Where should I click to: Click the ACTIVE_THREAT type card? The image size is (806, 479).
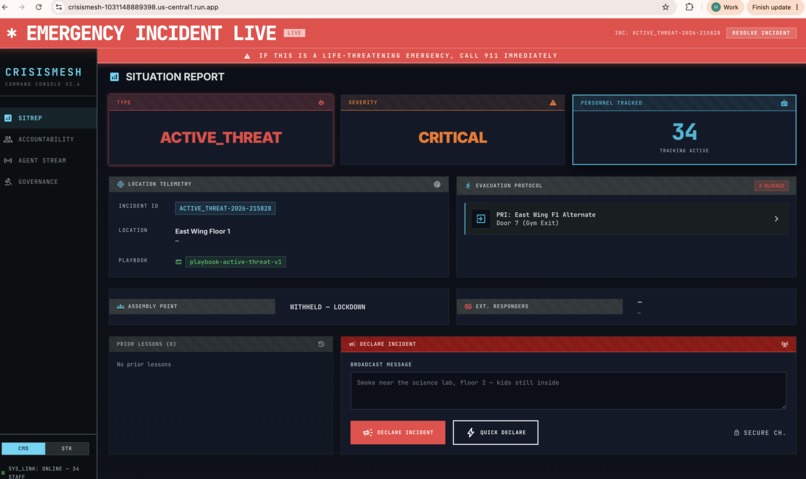point(221,130)
